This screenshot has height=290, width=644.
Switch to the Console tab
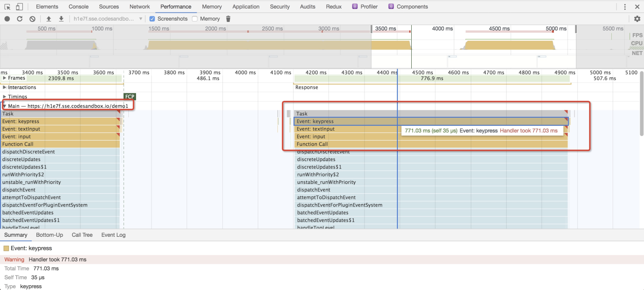pyautogui.click(x=79, y=6)
